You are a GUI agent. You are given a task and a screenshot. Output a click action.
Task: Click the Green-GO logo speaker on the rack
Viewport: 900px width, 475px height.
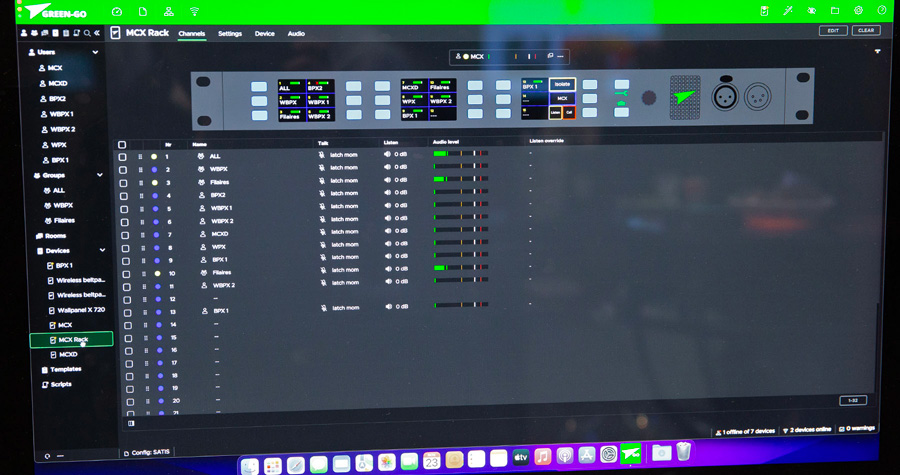coord(685,97)
